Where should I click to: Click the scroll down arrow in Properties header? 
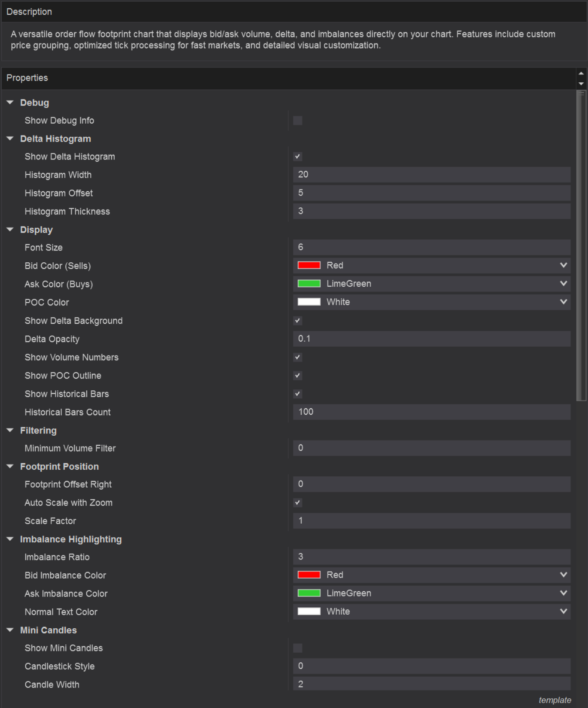[581, 84]
